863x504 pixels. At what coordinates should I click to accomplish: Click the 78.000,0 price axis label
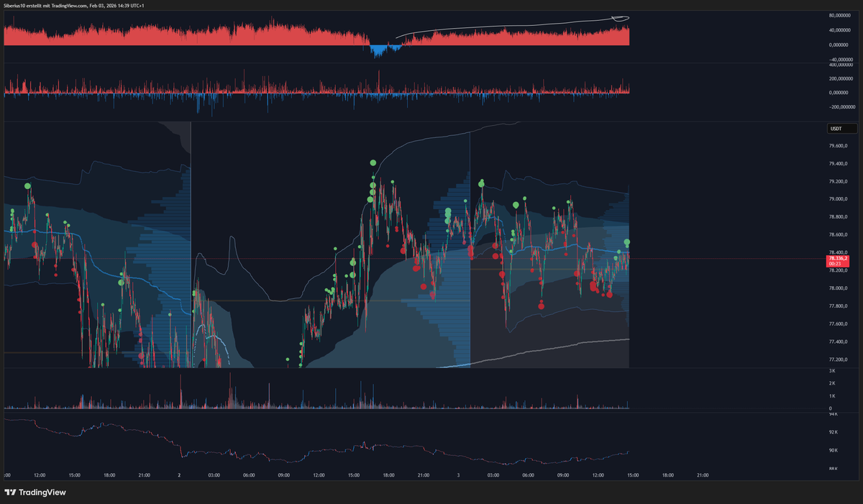point(839,288)
